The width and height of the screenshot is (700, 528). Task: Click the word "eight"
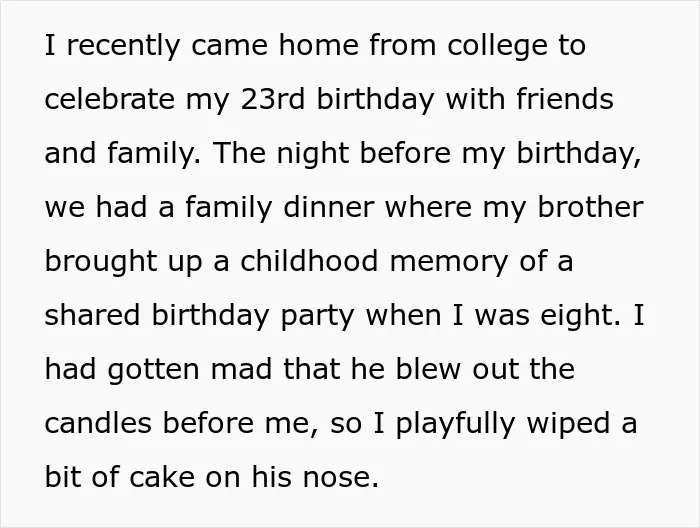[x=580, y=316]
